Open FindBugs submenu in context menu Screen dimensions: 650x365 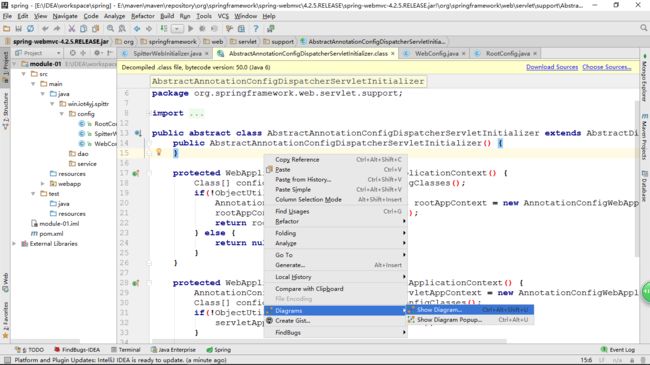click(x=336, y=333)
